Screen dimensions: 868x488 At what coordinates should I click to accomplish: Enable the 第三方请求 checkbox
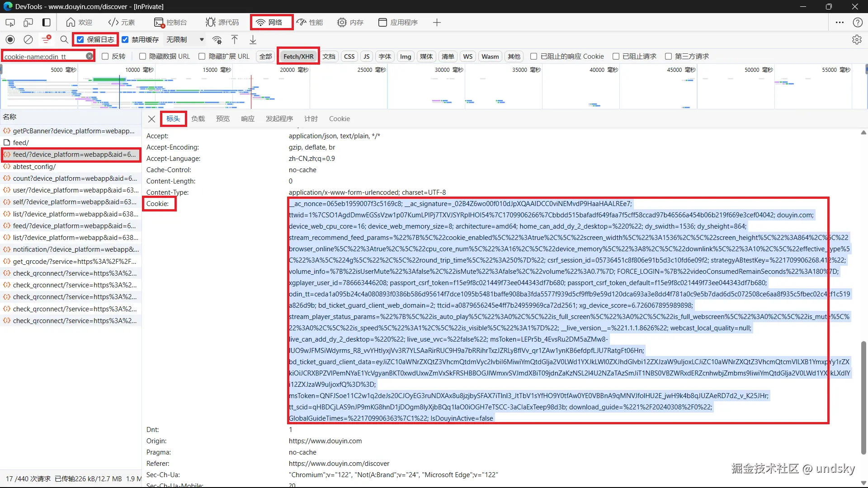click(x=668, y=56)
